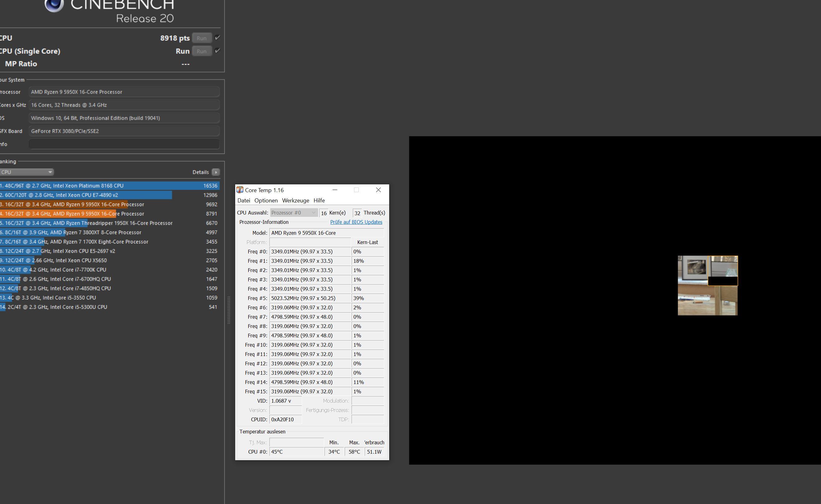
Task: Click the VID value 1.0687 v
Action: [x=286, y=401]
